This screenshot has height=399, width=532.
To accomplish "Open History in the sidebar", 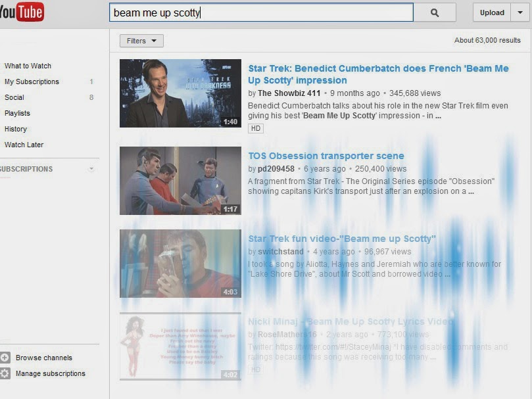I will [16, 129].
